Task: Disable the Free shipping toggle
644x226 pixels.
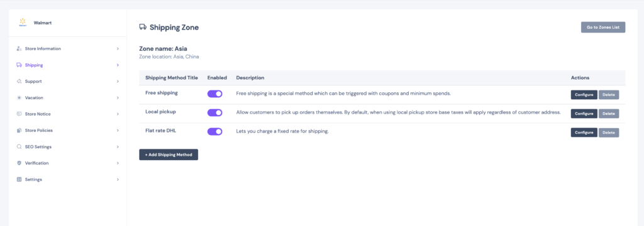Action: pos(215,94)
